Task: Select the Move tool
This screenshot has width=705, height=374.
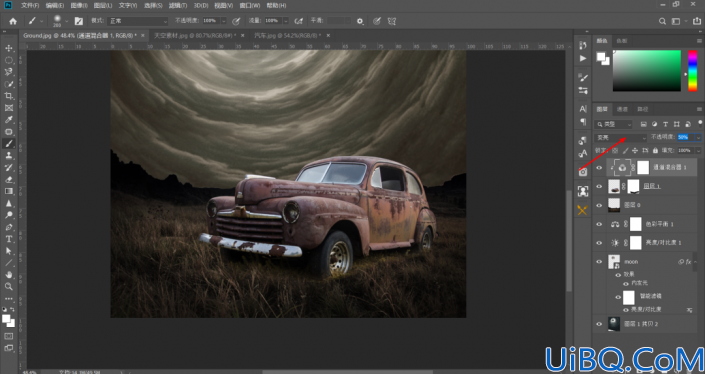Action: [x=9, y=48]
